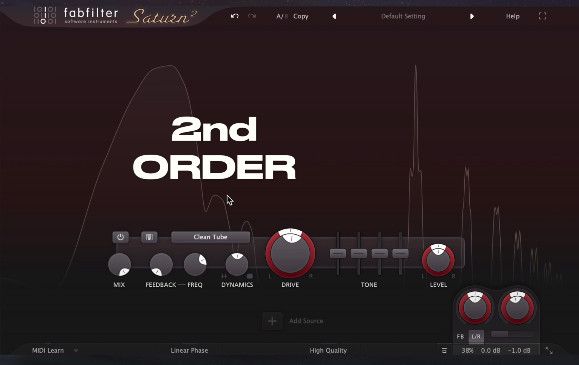Screen dimensions: 579x365
Task: Click the redo arrow icon
Action: click(x=252, y=16)
